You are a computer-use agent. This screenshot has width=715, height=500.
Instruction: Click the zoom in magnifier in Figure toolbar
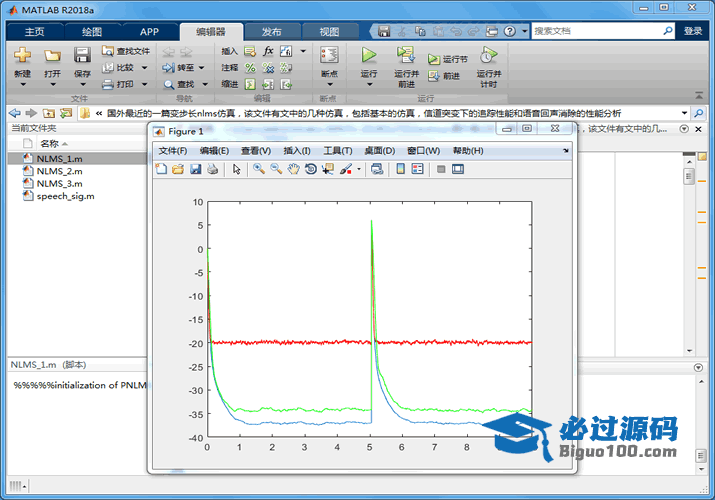coord(258,169)
